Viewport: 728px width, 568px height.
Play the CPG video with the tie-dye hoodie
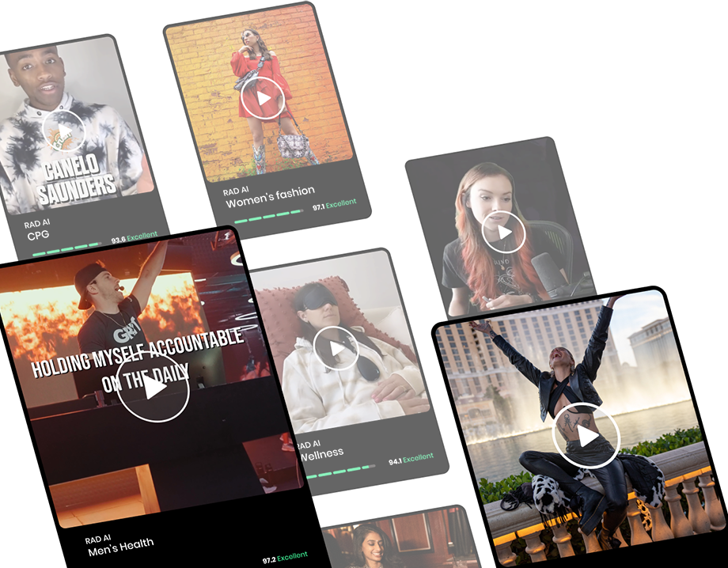pyautogui.click(x=64, y=131)
